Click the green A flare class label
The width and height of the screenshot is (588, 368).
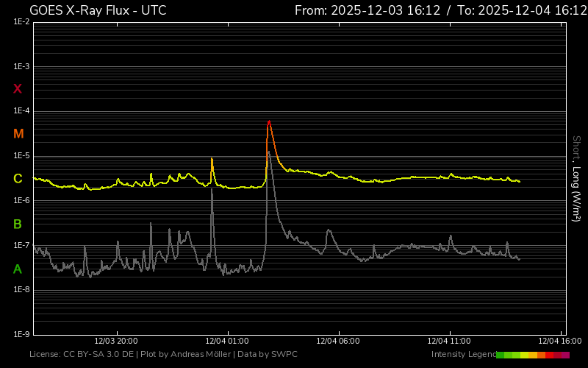pyautogui.click(x=18, y=269)
